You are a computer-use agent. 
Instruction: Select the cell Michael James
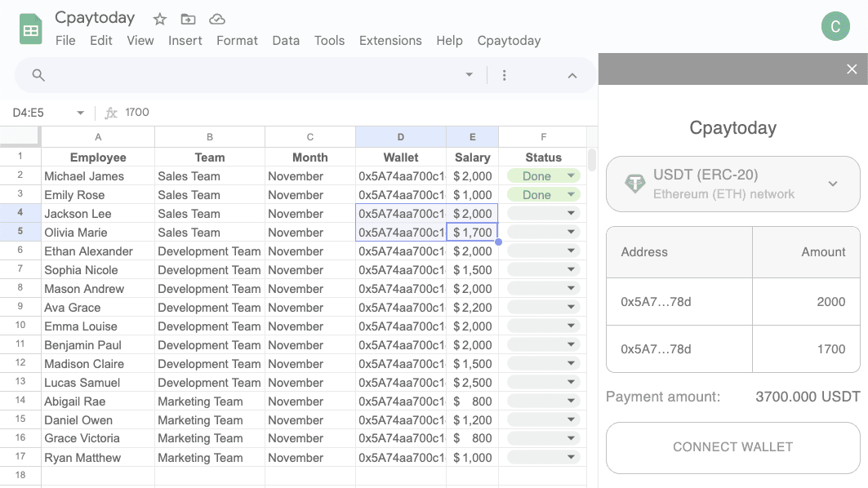point(98,176)
